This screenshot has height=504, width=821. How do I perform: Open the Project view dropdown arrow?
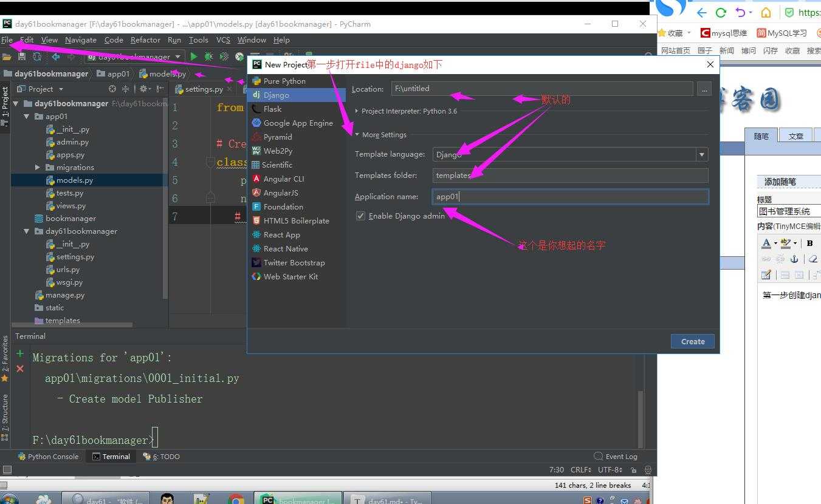(61, 89)
